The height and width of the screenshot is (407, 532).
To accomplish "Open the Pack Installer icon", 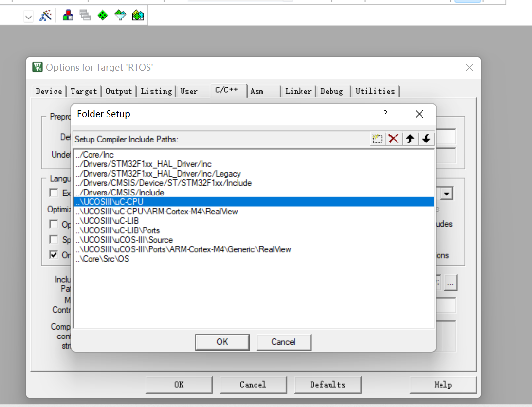I will pyautogui.click(x=138, y=15).
